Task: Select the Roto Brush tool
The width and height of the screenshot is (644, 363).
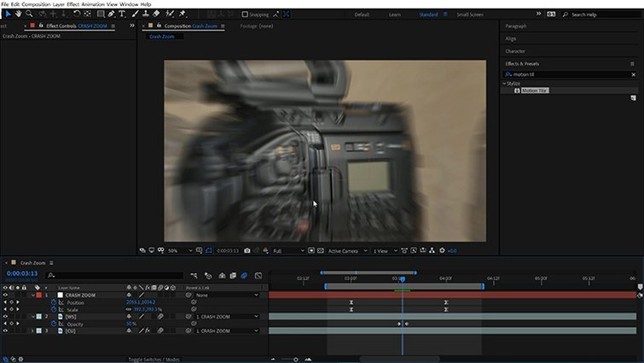Action: 169,14
